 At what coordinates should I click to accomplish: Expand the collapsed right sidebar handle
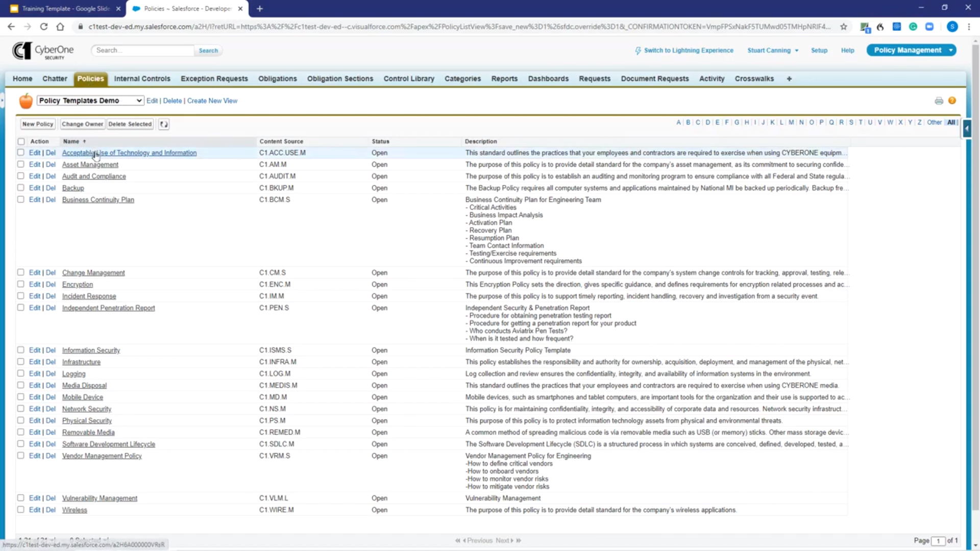(x=967, y=129)
